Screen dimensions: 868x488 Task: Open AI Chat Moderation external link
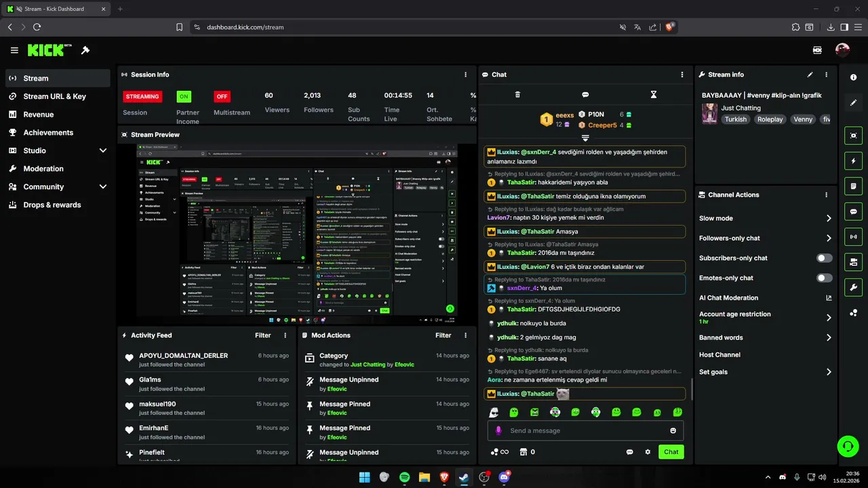pyautogui.click(x=829, y=298)
